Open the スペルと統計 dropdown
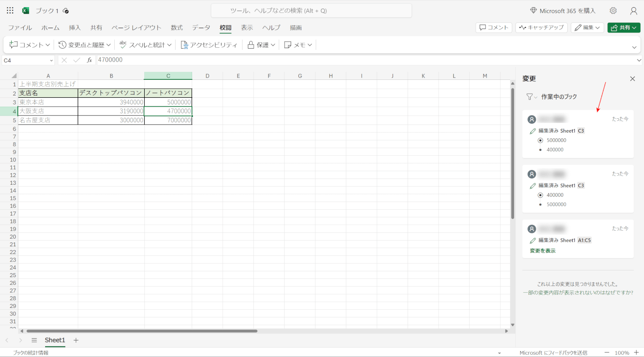The width and height of the screenshot is (644, 357). click(146, 45)
